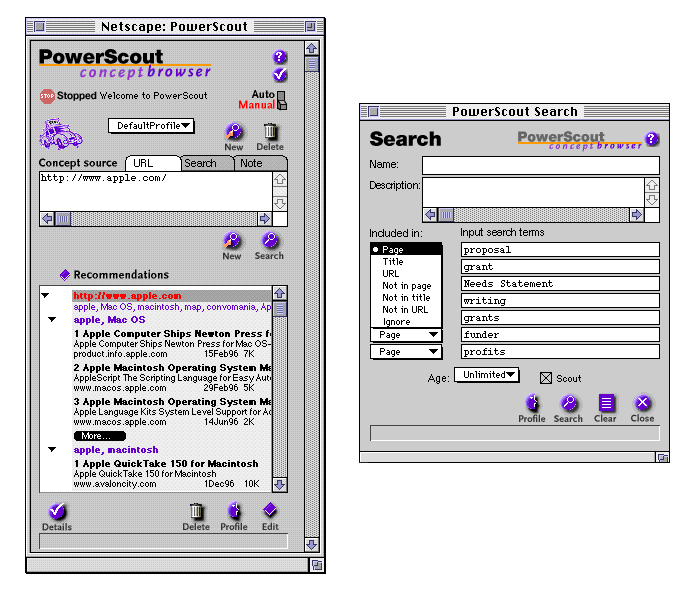This screenshot has height=600, width=700.
Task: Select Ignore in Included in list
Action: pyautogui.click(x=406, y=322)
